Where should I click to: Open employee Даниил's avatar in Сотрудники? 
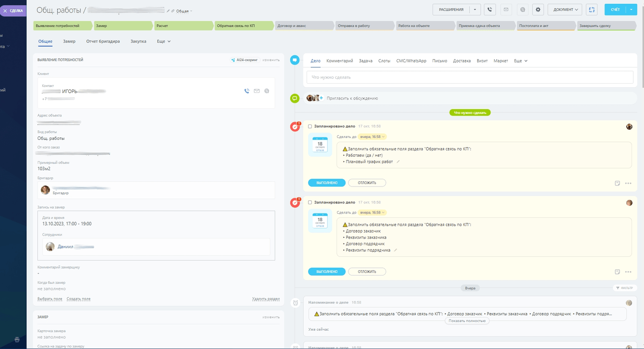point(50,247)
